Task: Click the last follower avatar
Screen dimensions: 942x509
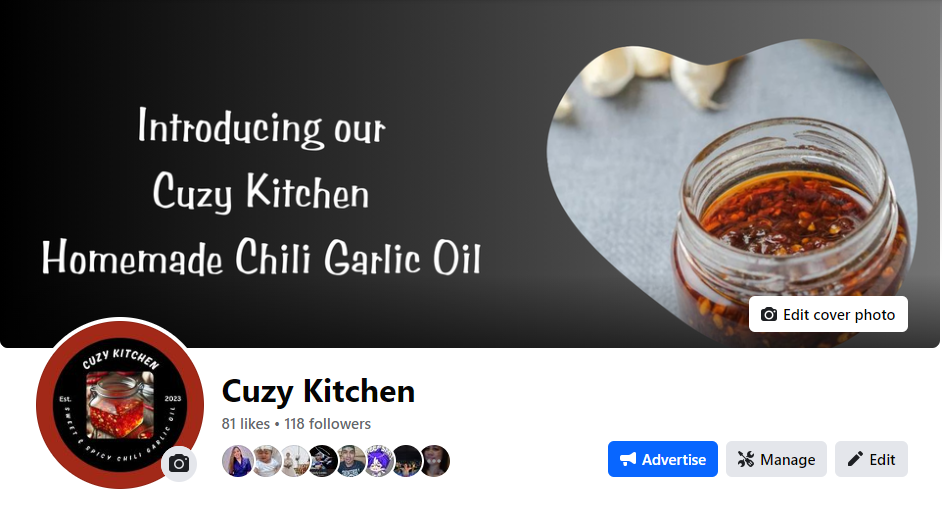Action: tap(435, 461)
